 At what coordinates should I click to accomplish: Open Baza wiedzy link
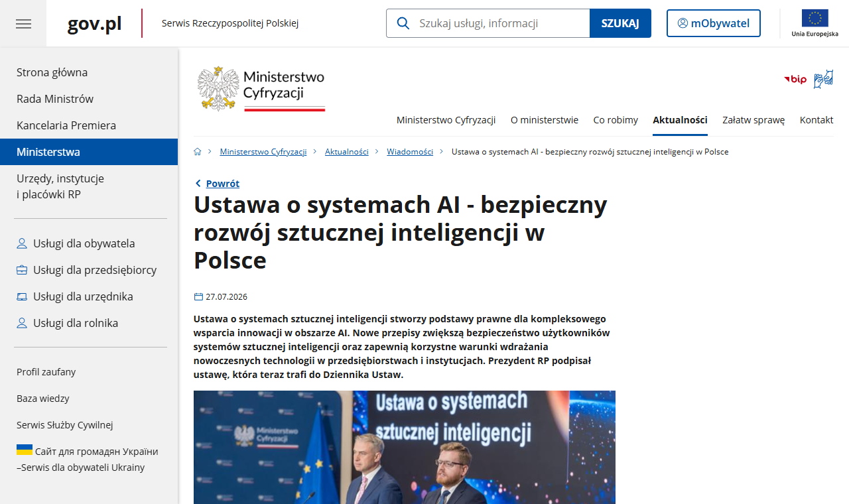(x=43, y=399)
